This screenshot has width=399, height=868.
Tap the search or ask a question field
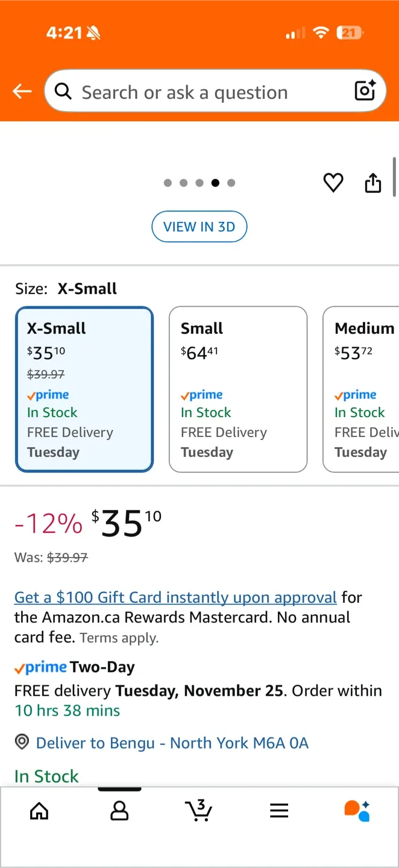tap(205, 92)
